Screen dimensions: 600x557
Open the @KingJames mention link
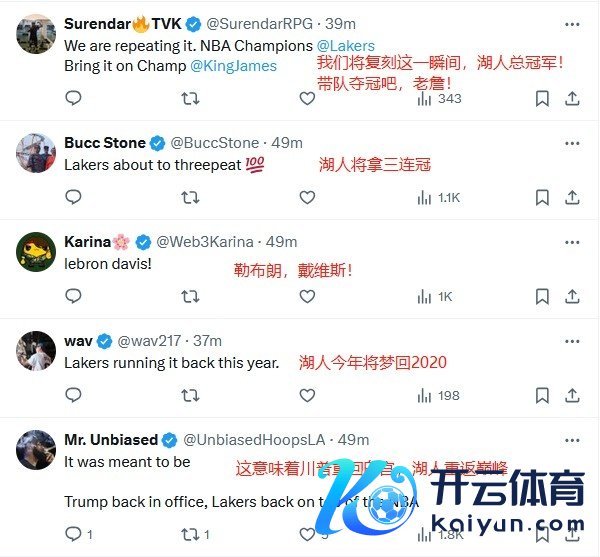(x=233, y=66)
